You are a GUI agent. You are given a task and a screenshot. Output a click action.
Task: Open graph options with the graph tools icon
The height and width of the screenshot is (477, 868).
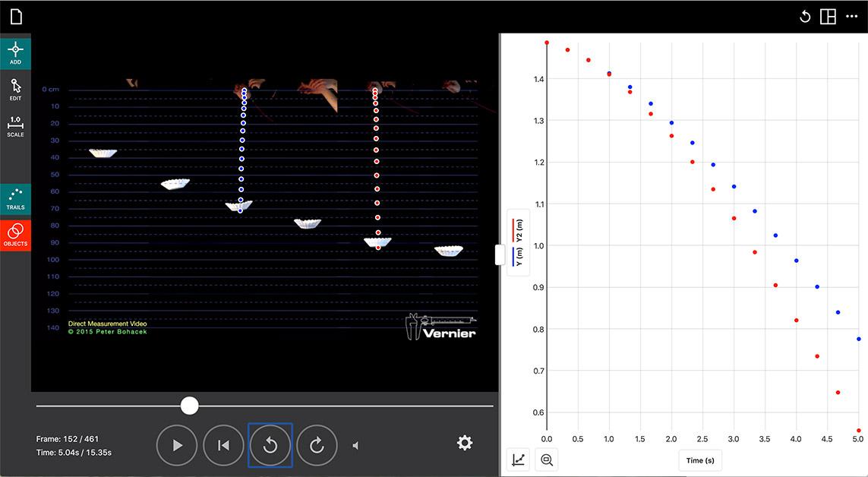(517, 460)
